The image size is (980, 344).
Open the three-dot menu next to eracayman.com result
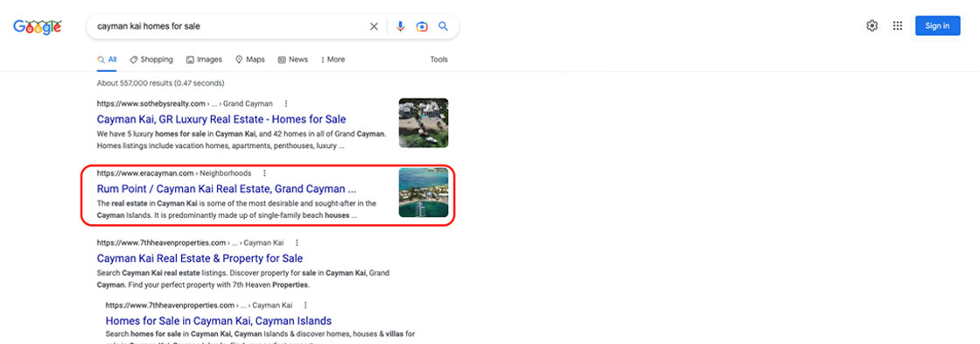coord(264,173)
